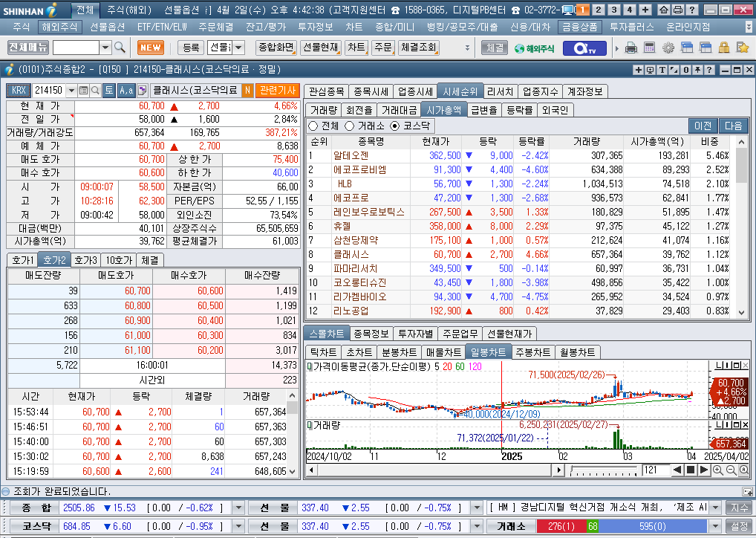The height and width of the screenshot is (538, 756).
Task: Switch to virtual screen 3
Action: click(613, 10)
